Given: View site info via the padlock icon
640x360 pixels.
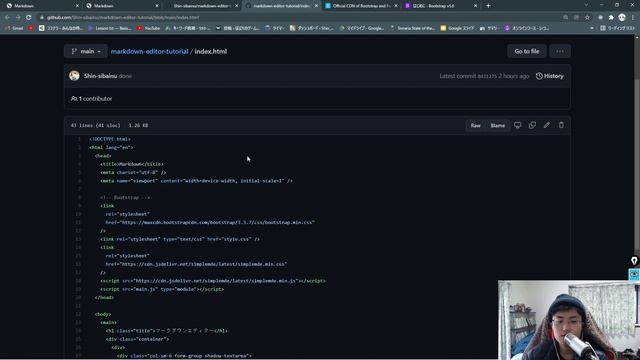Looking at the screenshot, I should point(42,18).
